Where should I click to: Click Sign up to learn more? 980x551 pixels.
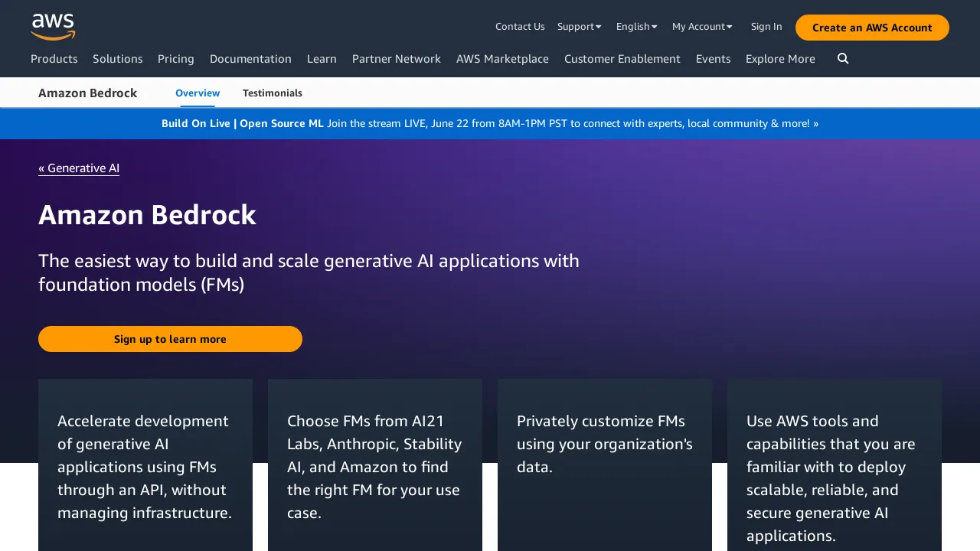(x=170, y=339)
